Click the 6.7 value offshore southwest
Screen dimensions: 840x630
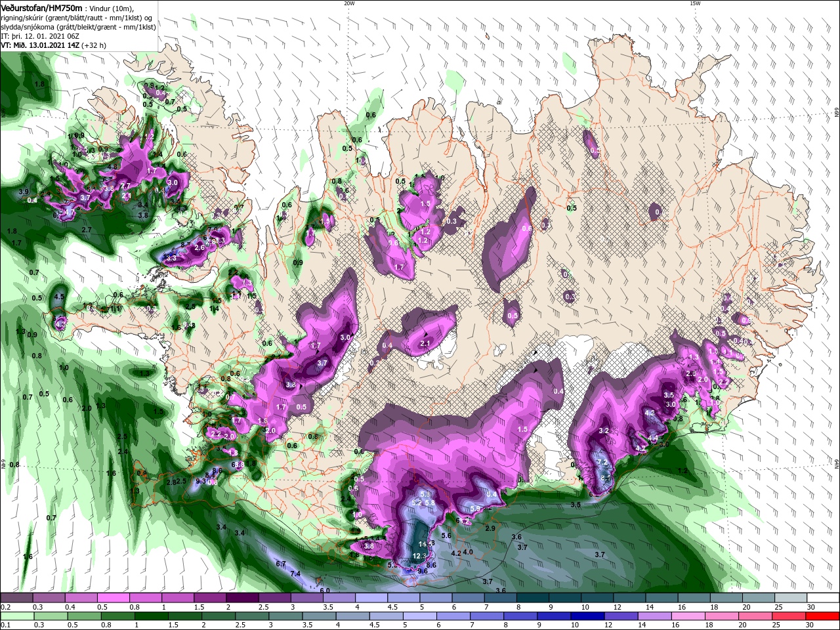point(281,564)
